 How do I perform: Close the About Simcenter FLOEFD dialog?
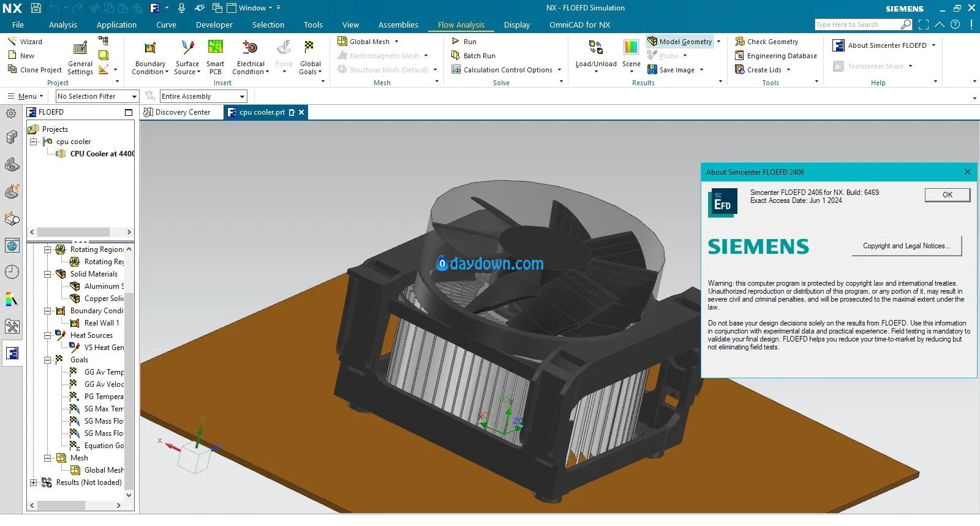(x=968, y=172)
